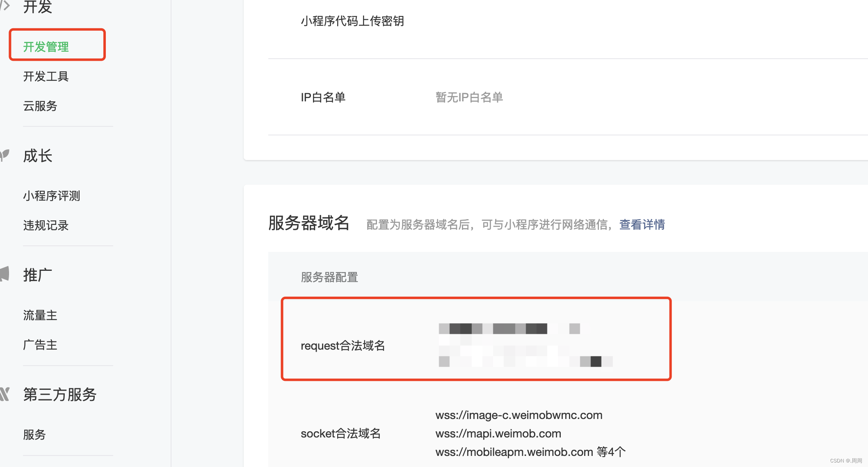Select 流量主 under 推广
This screenshot has height=467, width=868.
(x=40, y=315)
